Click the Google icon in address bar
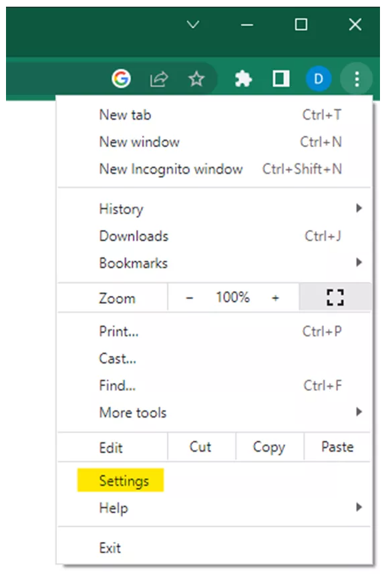This screenshot has height=574, width=392. [121, 78]
